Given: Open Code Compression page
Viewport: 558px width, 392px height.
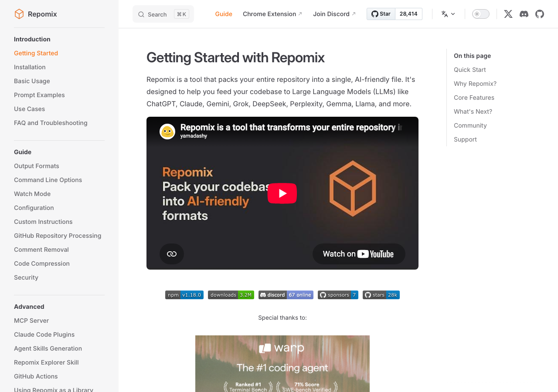Looking at the screenshot, I should pyautogui.click(x=42, y=264).
